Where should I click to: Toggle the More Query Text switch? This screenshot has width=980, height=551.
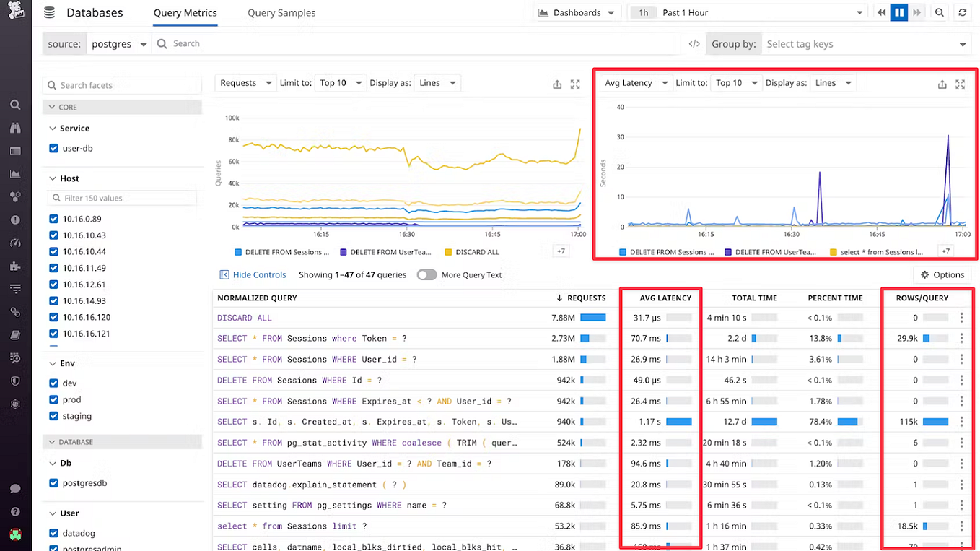(x=426, y=275)
